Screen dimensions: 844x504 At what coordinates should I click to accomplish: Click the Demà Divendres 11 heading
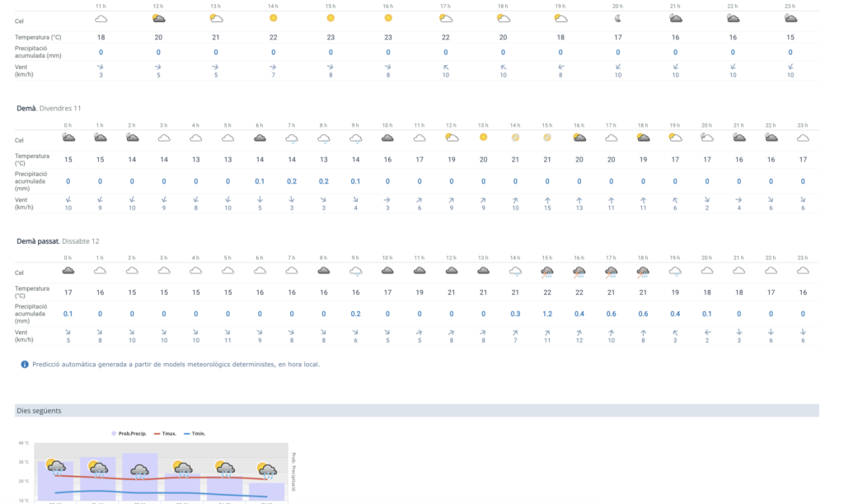coord(49,108)
